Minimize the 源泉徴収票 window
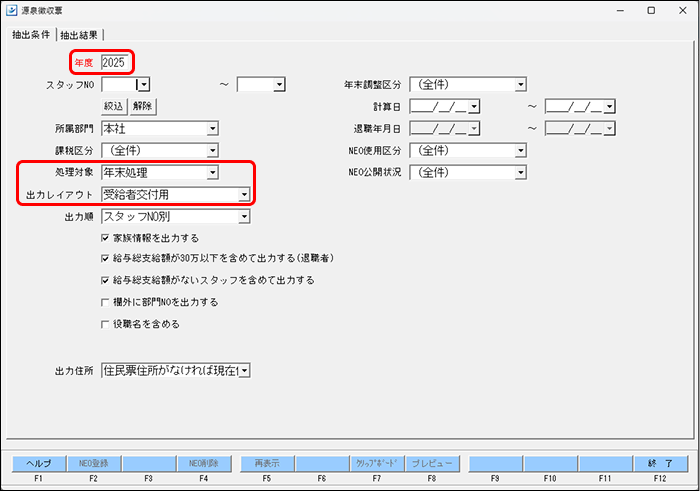The height and width of the screenshot is (491, 700). [621, 10]
